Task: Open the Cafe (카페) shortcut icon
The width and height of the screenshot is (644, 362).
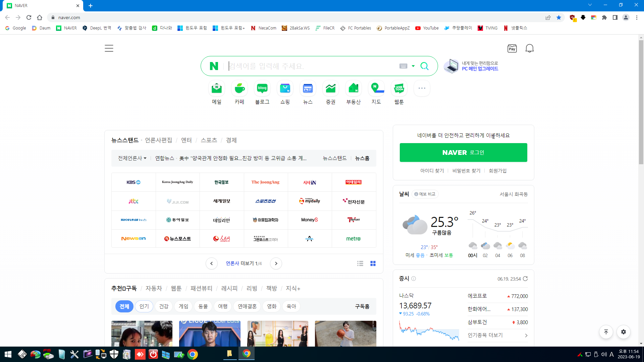Action: (x=239, y=88)
